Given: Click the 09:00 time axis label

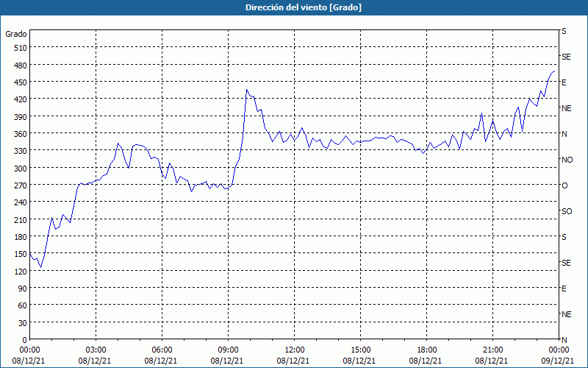Looking at the screenshot, I should (x=229, y=350).
